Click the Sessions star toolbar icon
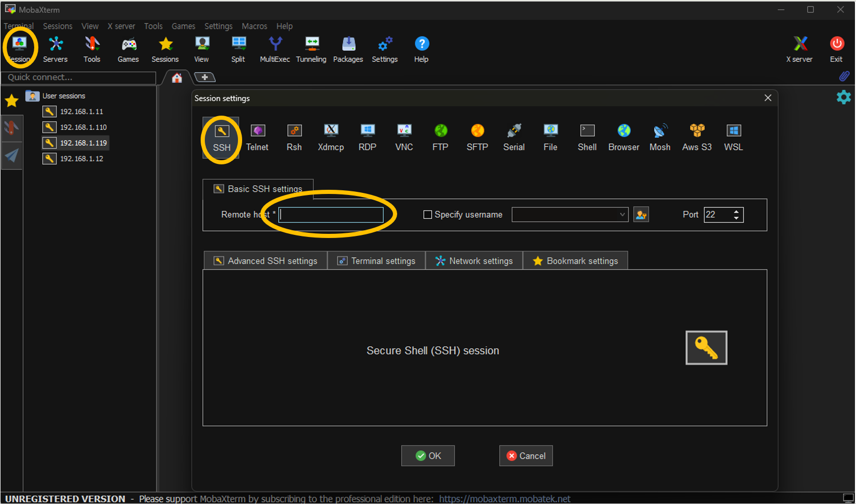 [165, 50]
